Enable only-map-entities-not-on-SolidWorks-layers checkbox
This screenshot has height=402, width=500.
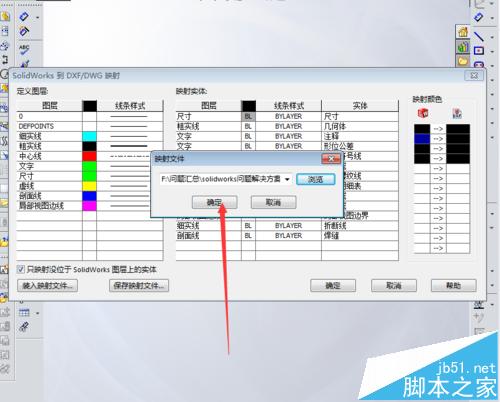pyautogui.click(x=21, y=269)
